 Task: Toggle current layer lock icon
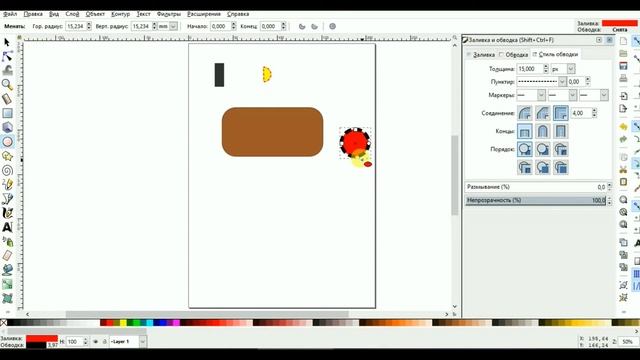click(104, 342)
